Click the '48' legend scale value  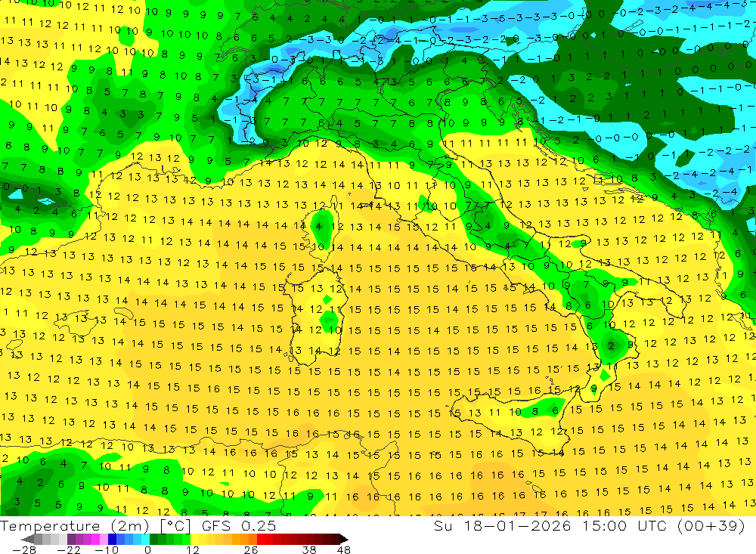(x=344, y=550)
